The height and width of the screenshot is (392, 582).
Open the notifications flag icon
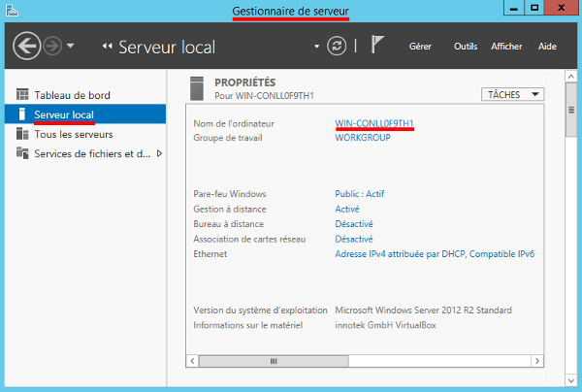coord(378,47)
